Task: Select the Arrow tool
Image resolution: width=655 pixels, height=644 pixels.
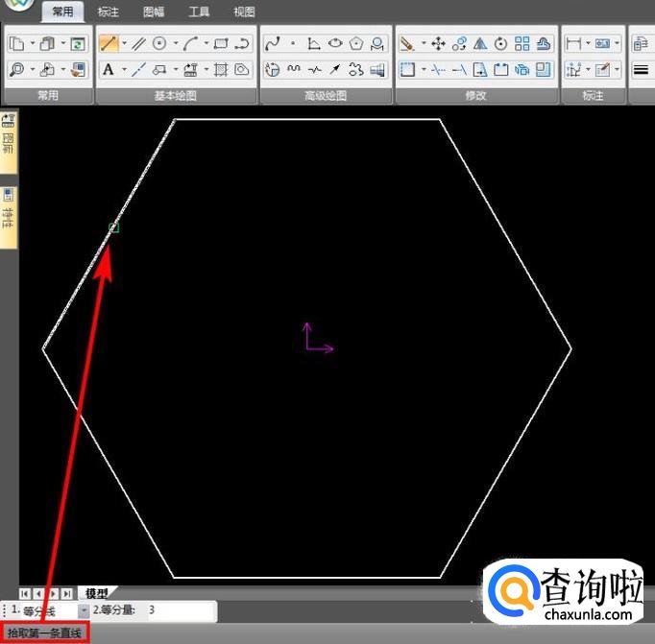Action: 335,70
